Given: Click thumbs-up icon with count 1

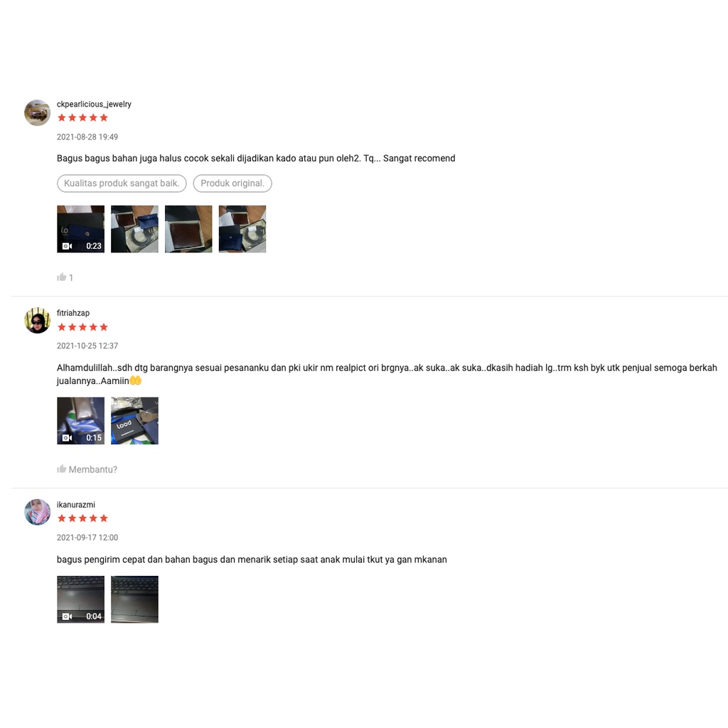Looking at the screenshot, I should pos(61,277).
